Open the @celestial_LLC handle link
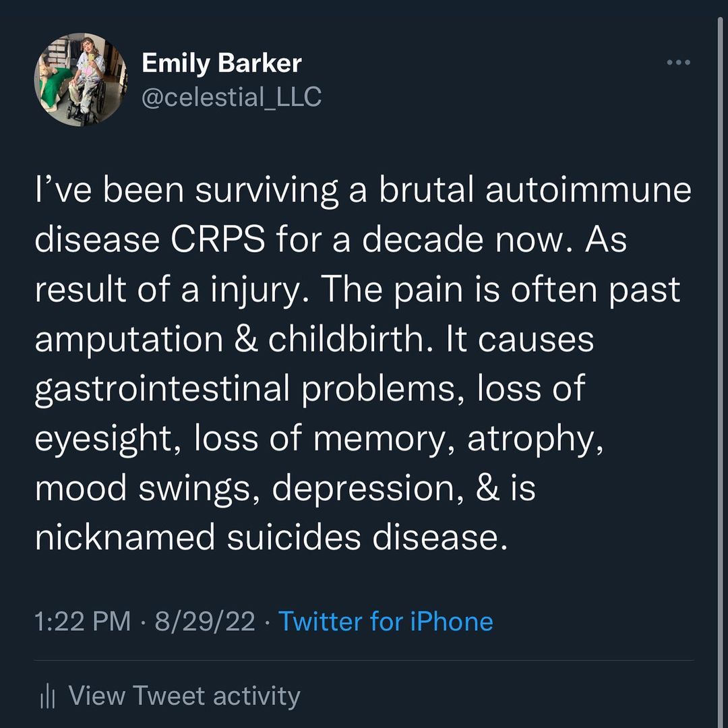The height and width of the screenshot is (728, 728). [x=231, y=98]
